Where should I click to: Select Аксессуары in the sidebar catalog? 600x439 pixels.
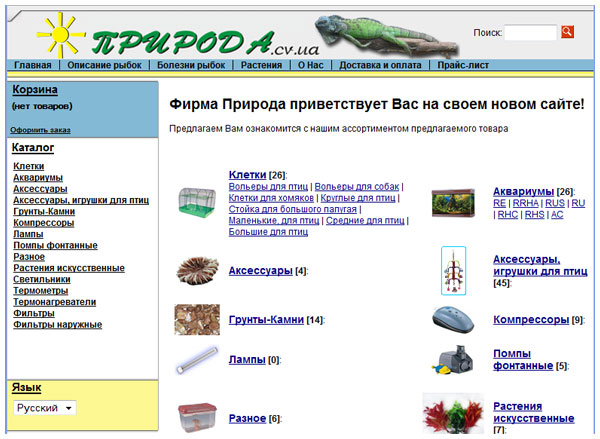coord(40,189)
